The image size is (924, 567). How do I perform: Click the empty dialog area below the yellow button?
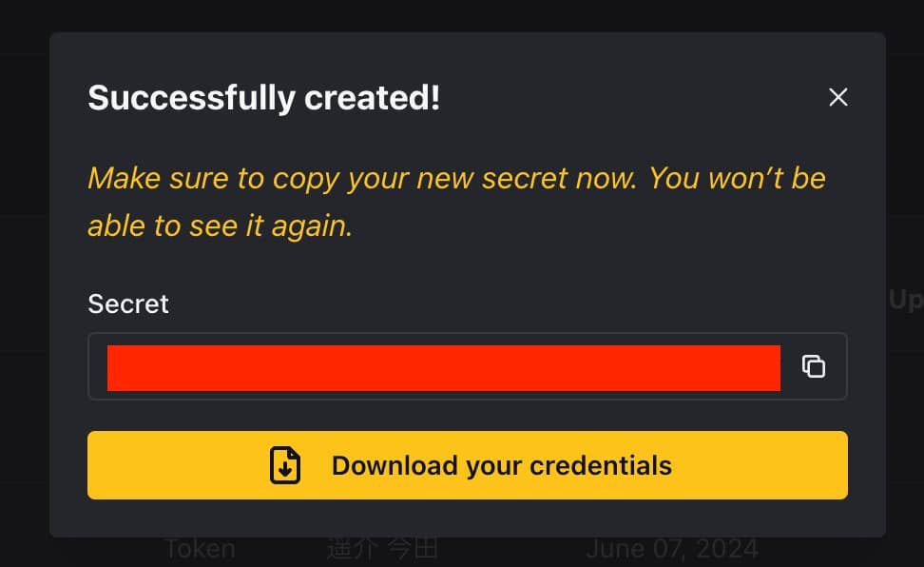(x=468, y=518)
